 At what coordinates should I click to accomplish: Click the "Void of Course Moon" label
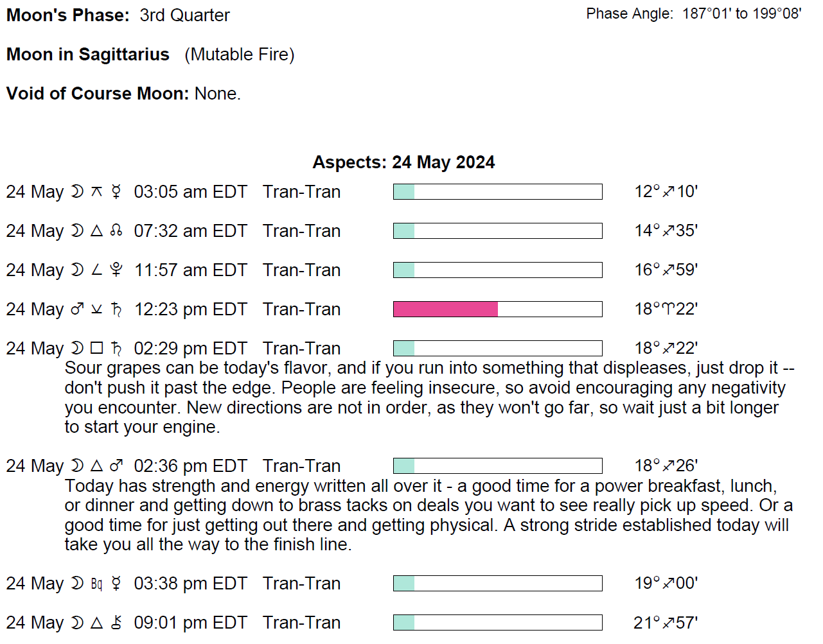coord(98,94)
